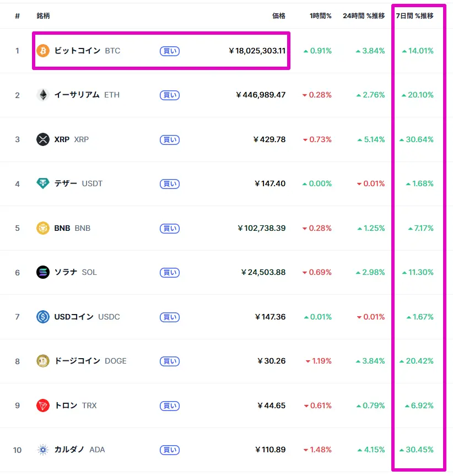Click the XRP black logo icon

(43, 139)
